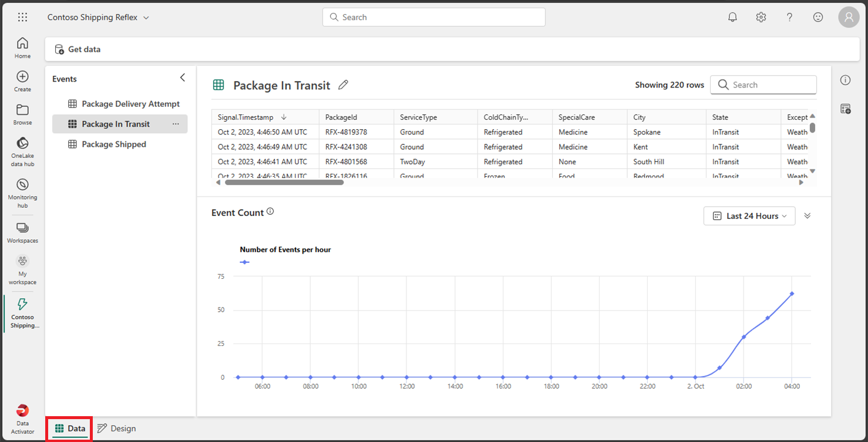Open more options for Package In Transit
This screenshot has width=868, height=442.
176,124
